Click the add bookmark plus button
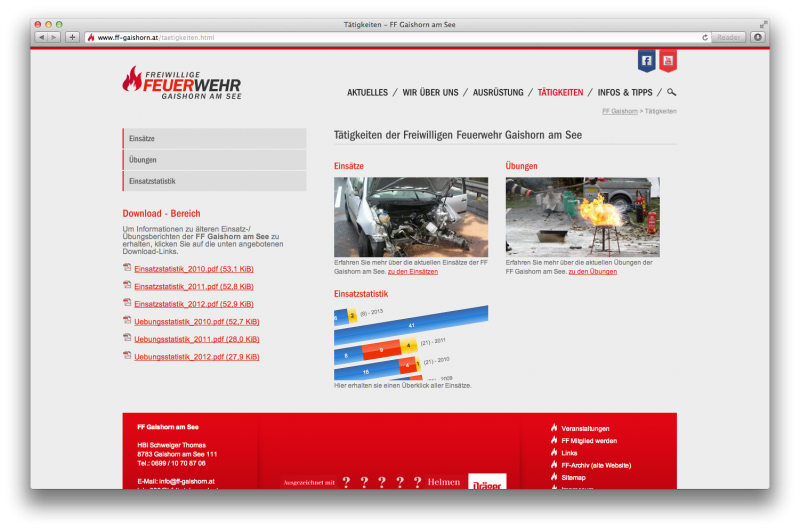The image size is (800, 531). click(72, 37)
